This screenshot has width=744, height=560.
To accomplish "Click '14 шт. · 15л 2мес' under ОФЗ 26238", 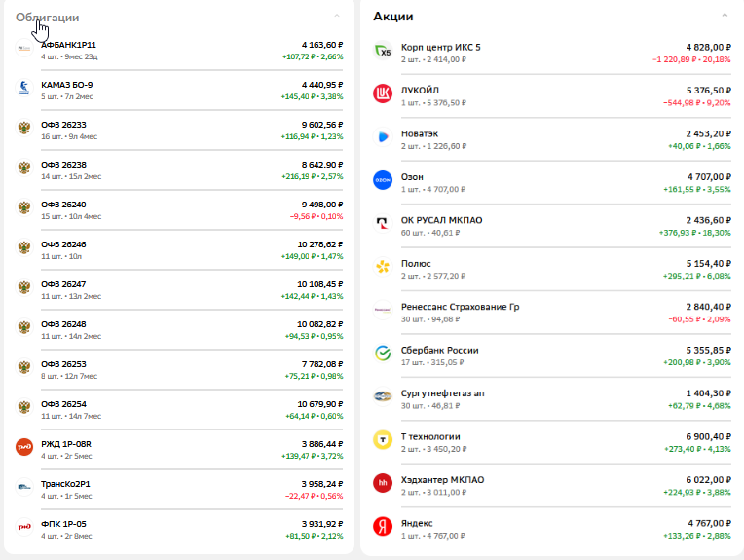I will [71, 176].
